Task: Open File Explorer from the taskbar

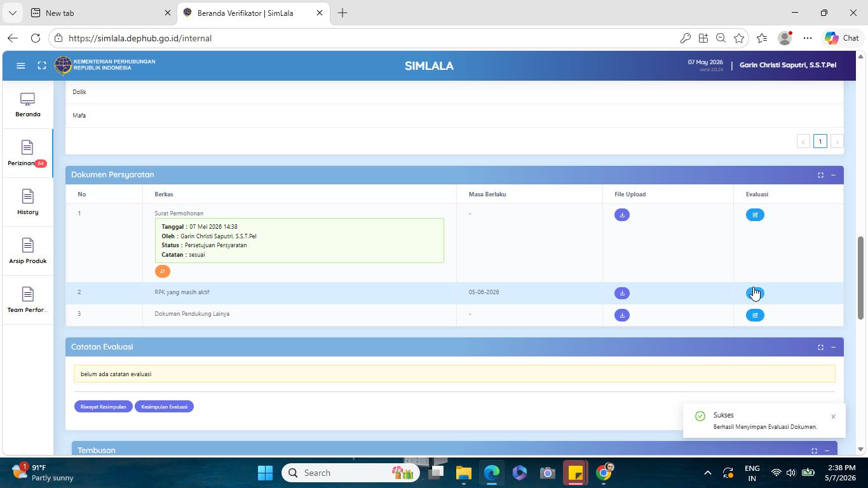Action: click(x=463, y=473)
